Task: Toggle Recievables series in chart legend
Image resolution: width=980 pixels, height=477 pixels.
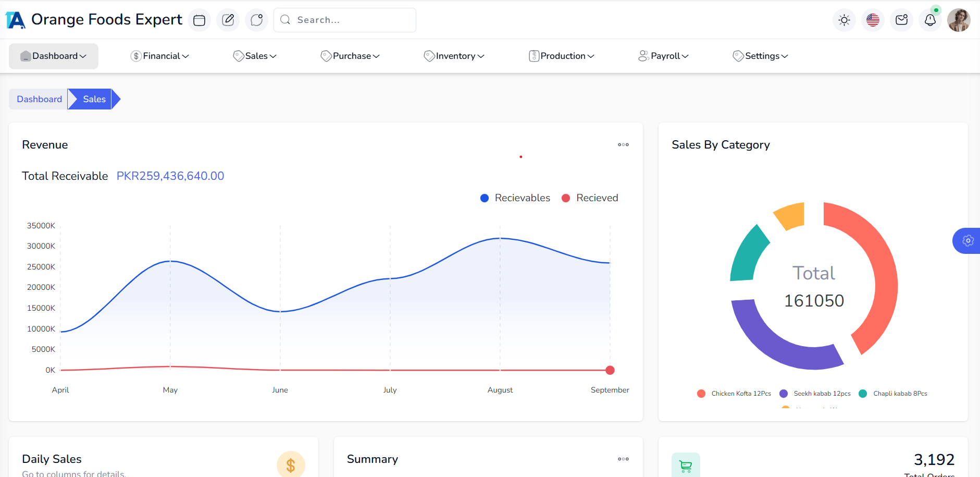Action: click(x=522, y=198)
